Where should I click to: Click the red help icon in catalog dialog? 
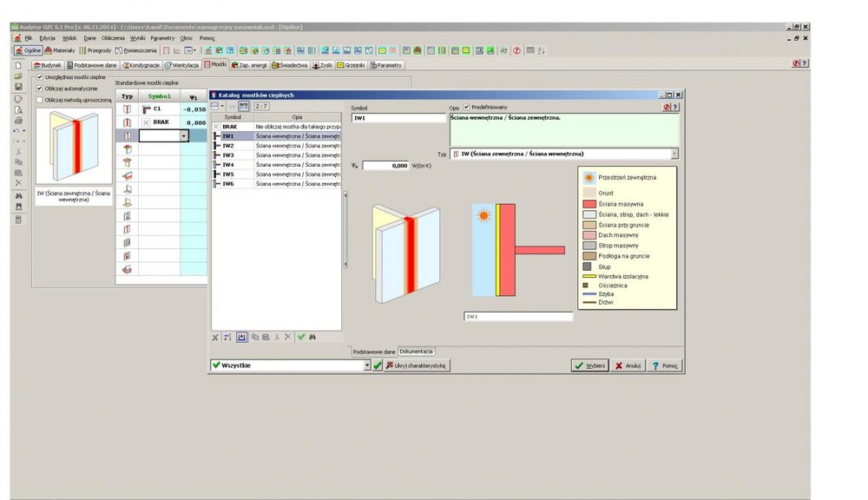666,107
